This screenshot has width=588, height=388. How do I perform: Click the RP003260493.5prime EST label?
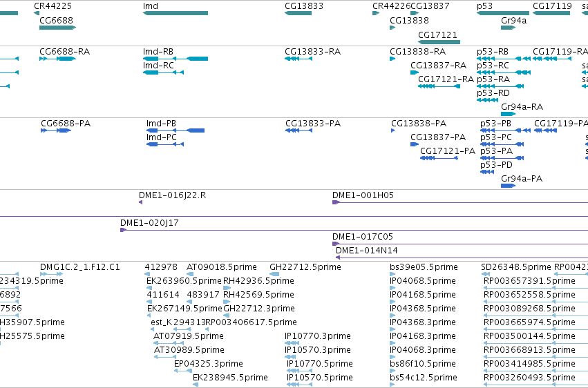(529, 378)
